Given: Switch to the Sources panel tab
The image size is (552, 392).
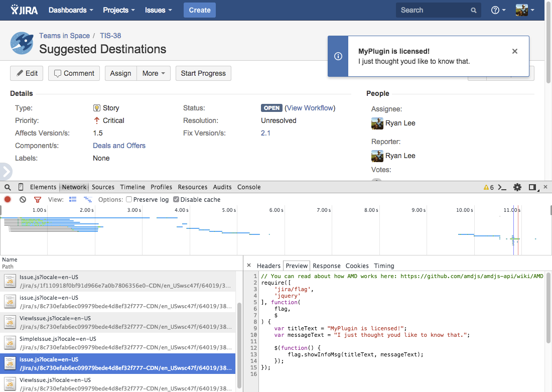Looking at the screenshot, I should [x=103, y=187].
